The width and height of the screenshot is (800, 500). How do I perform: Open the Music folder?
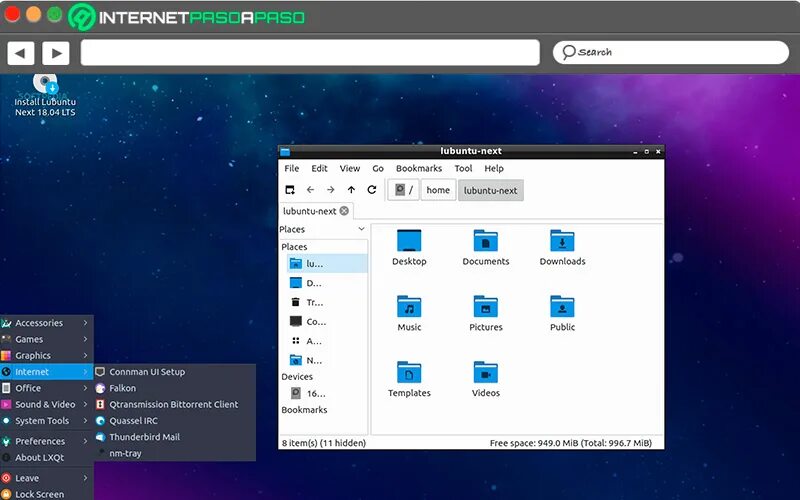point(409,314)
